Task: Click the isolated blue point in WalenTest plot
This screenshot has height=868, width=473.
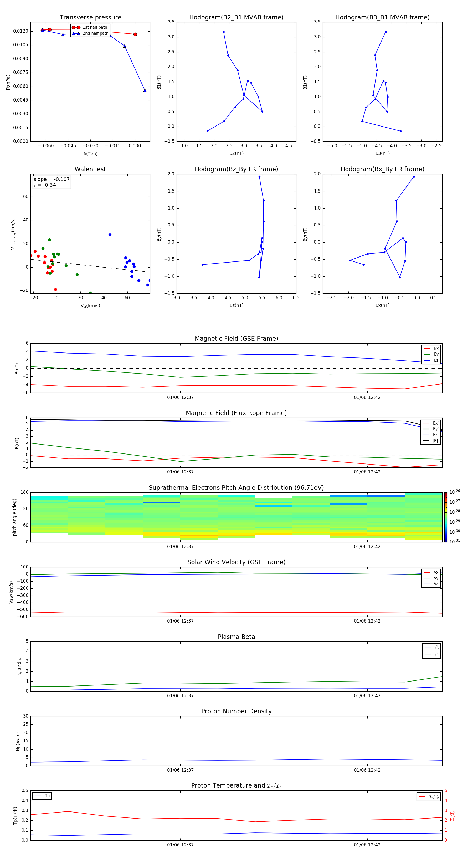Action: pos(110,235)
